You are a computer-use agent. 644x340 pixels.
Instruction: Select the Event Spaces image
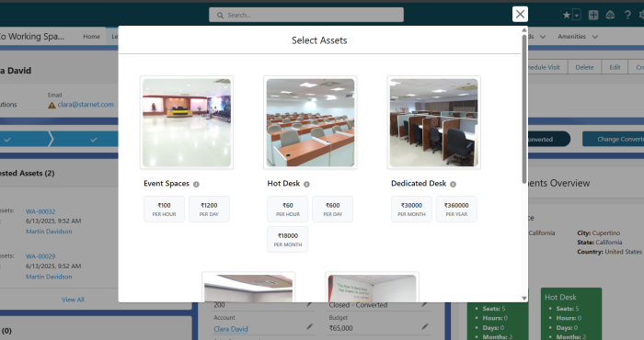click(x=187, y=122)
